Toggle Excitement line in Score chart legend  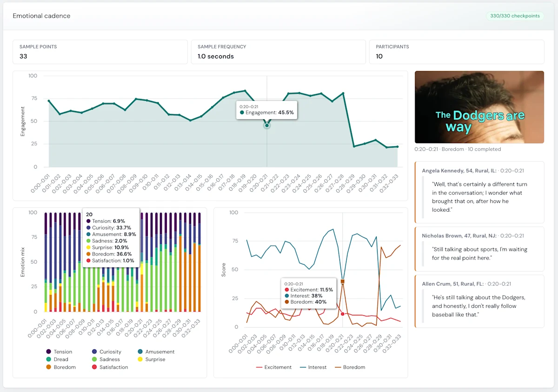click(274, 367)
